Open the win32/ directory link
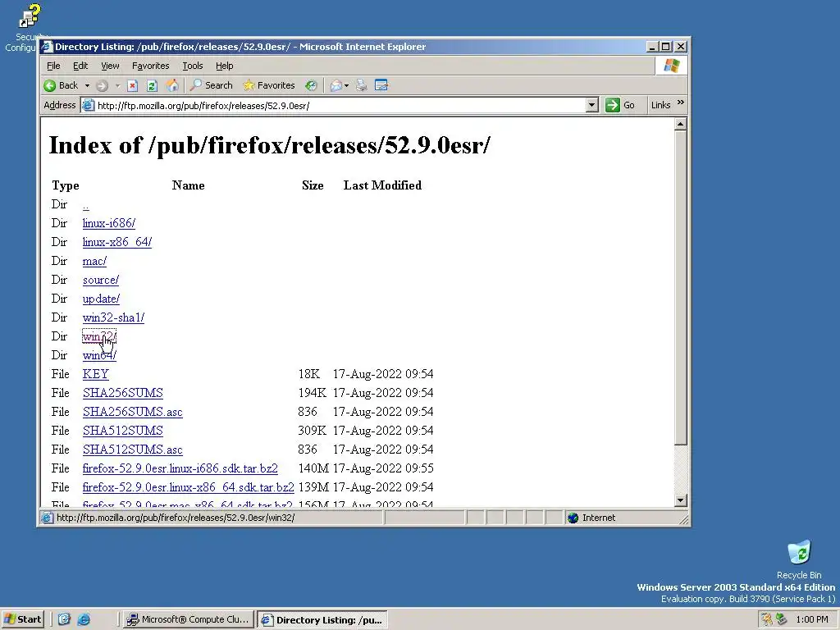Image resolution: width=840 pixels, height=630 pixels. 99,336
